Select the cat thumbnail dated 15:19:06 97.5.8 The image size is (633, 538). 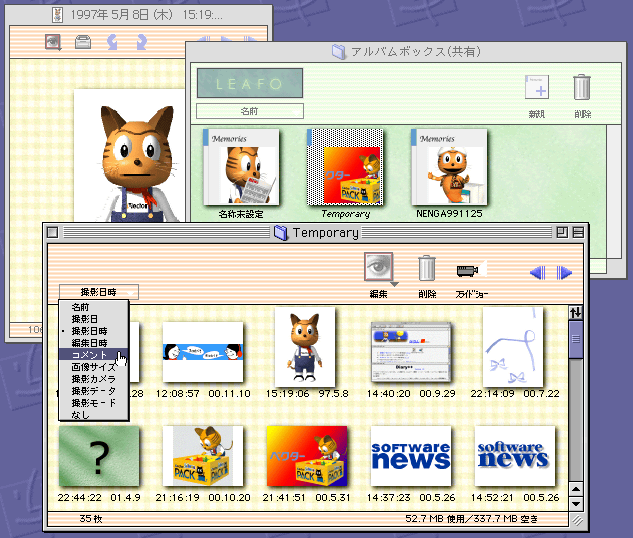click(305, 347)
